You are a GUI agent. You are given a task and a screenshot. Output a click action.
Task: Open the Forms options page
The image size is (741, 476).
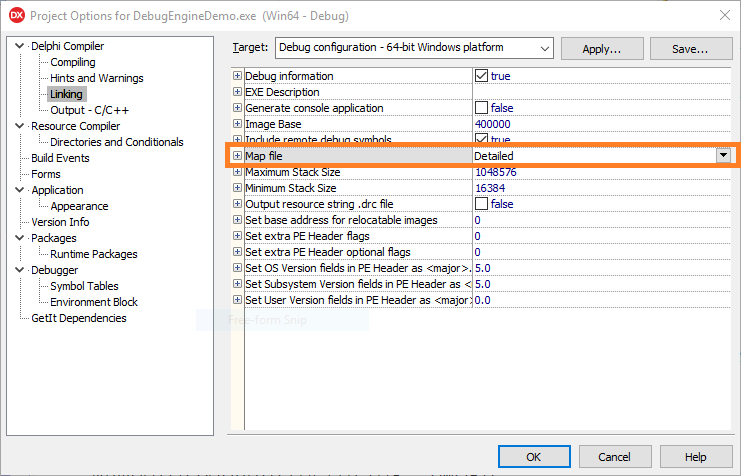click(46, 174)
